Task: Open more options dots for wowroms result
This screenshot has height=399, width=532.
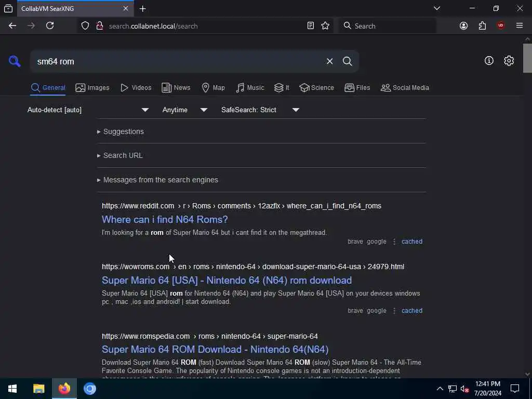Action: click(x=394, y=311)
